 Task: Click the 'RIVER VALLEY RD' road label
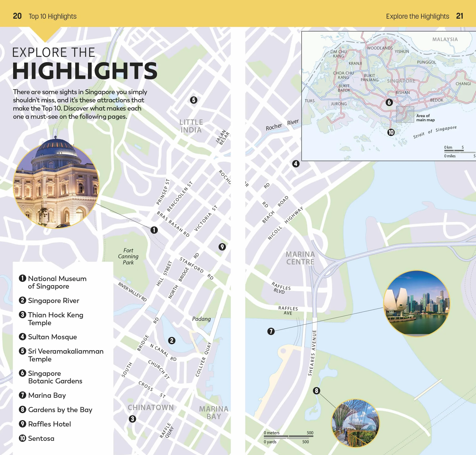[132, 292]
